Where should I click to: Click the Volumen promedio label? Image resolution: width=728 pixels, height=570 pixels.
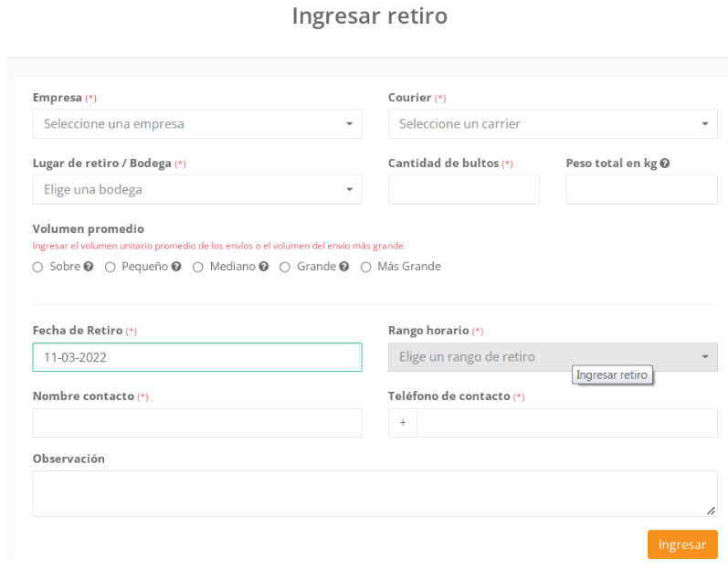(89, 229)
